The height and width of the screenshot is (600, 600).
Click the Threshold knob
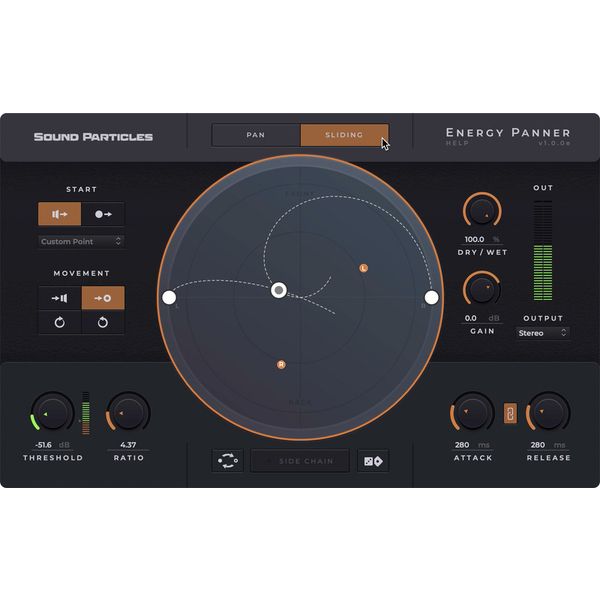[x=52, y=412]
